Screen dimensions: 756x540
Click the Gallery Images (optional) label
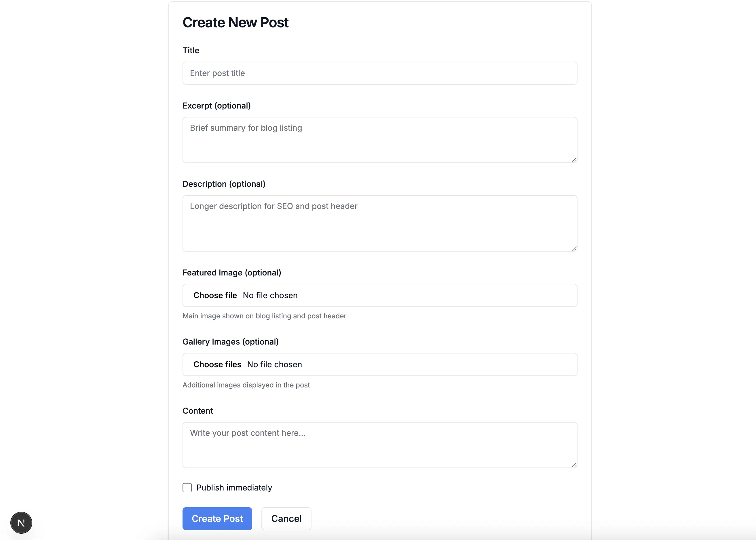pos(231,341)
